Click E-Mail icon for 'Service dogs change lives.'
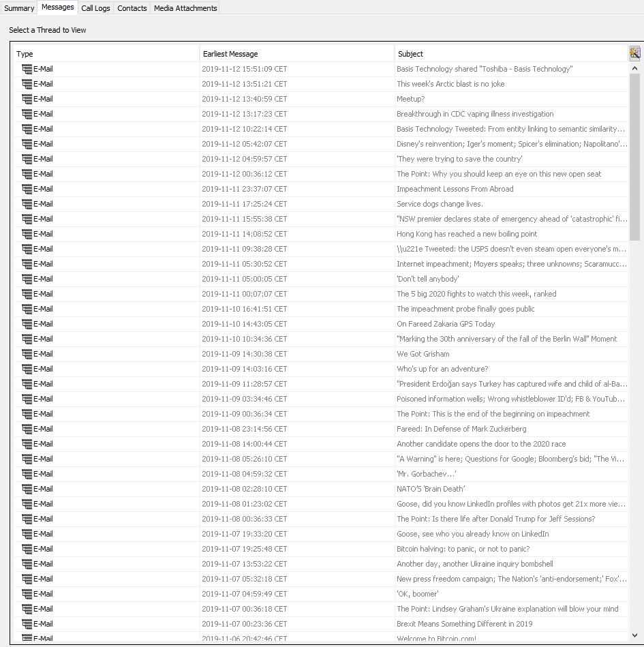Viewport: 644px width, 647px height. (x=27, y=204)
